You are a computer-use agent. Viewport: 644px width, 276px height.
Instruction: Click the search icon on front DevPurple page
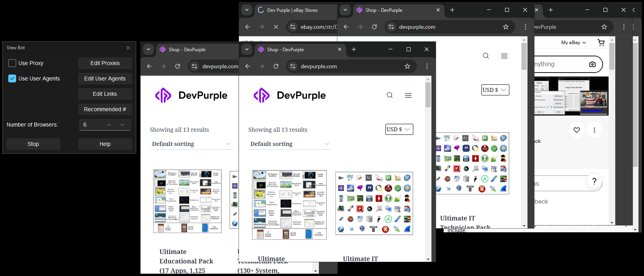click(x=390, y=95)
